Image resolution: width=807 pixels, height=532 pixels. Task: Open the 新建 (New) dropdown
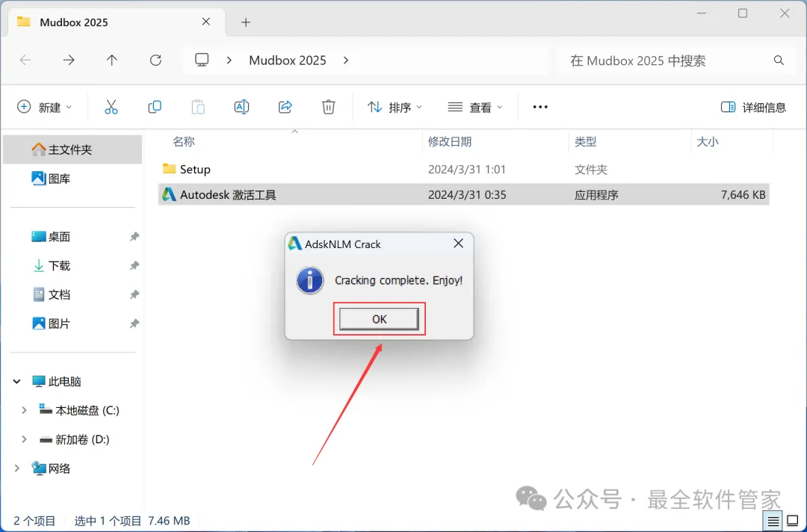click(44, 107)
